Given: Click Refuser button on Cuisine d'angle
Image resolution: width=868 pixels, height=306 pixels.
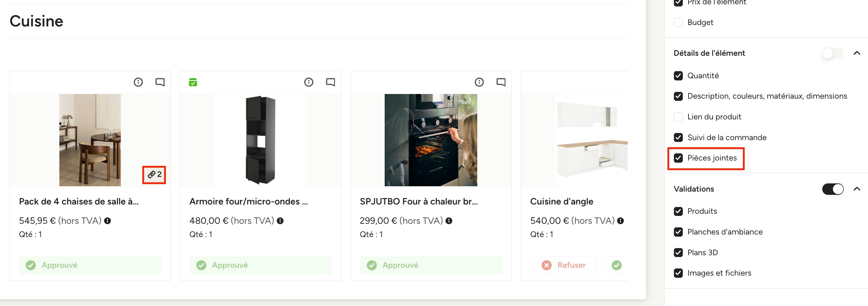Looking at the screenshot, I should click(x=563, y=265).
